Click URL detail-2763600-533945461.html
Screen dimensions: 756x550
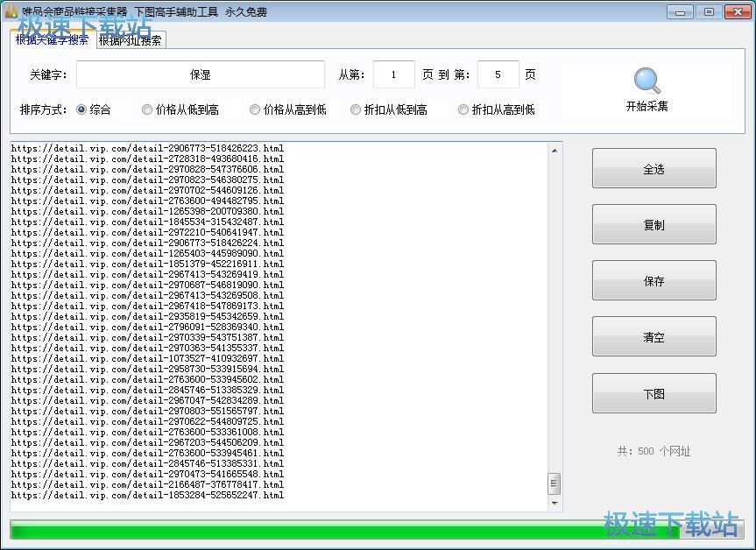click(x=147, y=453)
